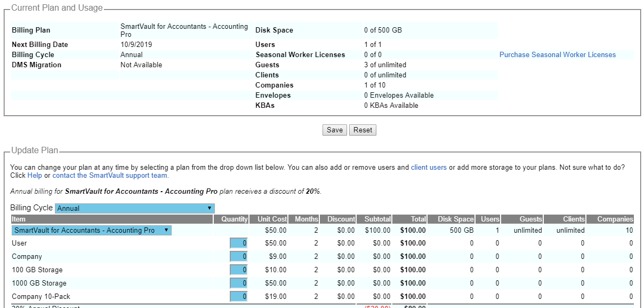Click the 1000 GB Storage quantity field
The width and height of the screenshot is (644, 308).
coord(239,283)
